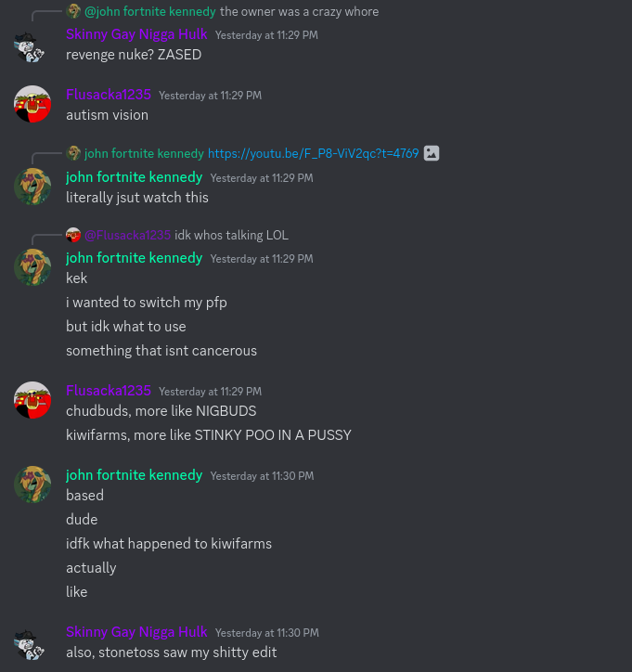The image size is (632, 672).
Task: Open john fortnite kennedy's avatar beside 'literally jsut watch this'
Action: click(32, 187)
